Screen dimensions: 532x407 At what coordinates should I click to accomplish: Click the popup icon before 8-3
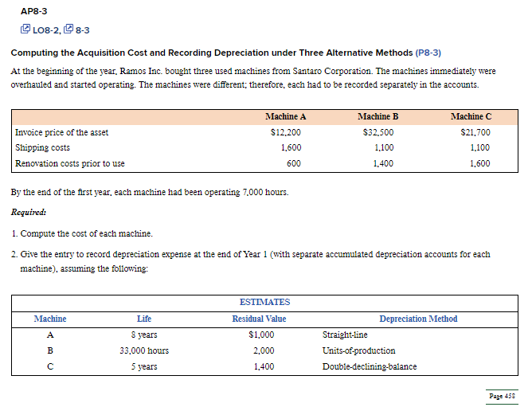pos(68,29)
